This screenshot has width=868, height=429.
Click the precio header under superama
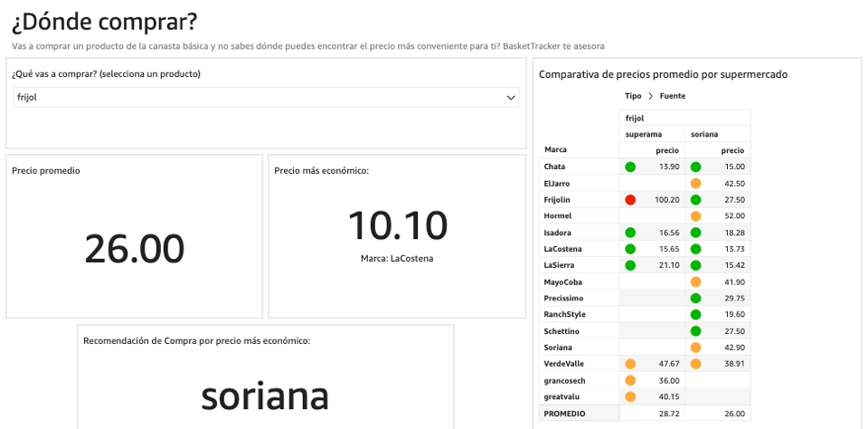[667, 150]
